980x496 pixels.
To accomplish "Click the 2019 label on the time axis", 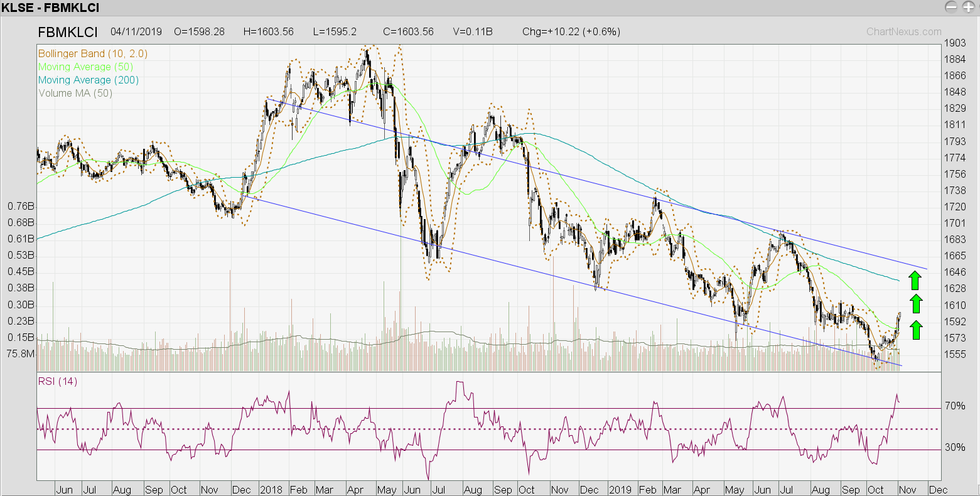I will 620,490.
